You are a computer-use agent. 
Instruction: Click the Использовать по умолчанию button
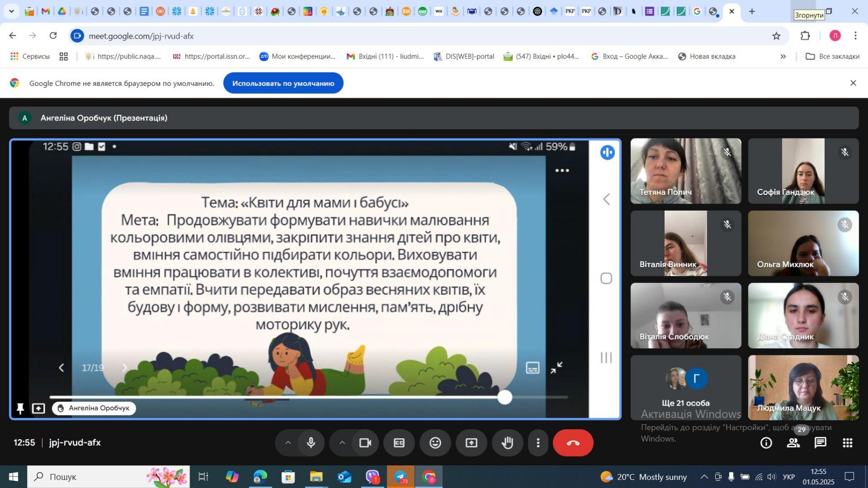pyautogui.click(x=283, y=83)
